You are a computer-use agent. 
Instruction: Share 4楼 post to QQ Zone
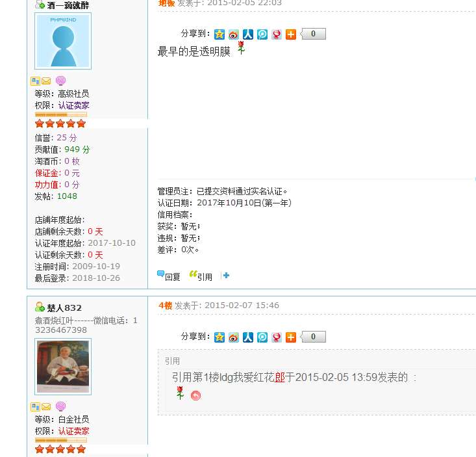pos(219,337)
